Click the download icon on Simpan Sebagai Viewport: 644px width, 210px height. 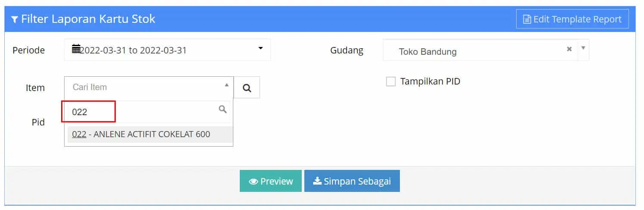317,181
